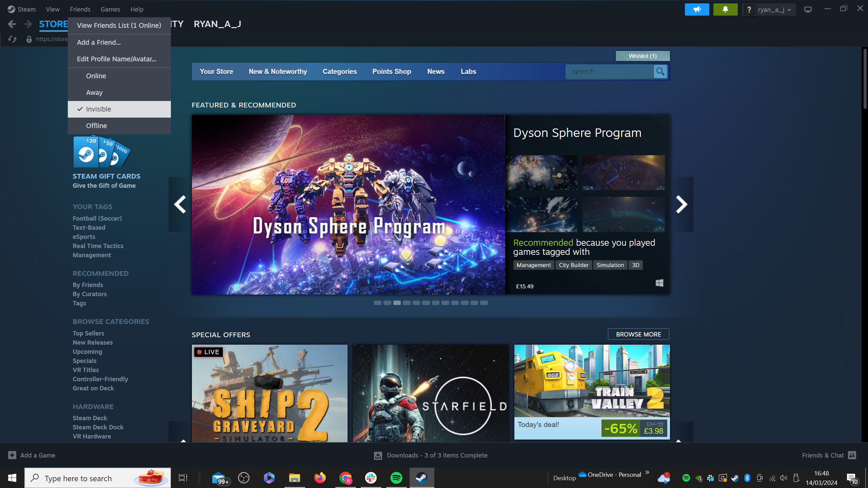Select the first carousel page dot
868x488 pixels.
pos(378,303)
